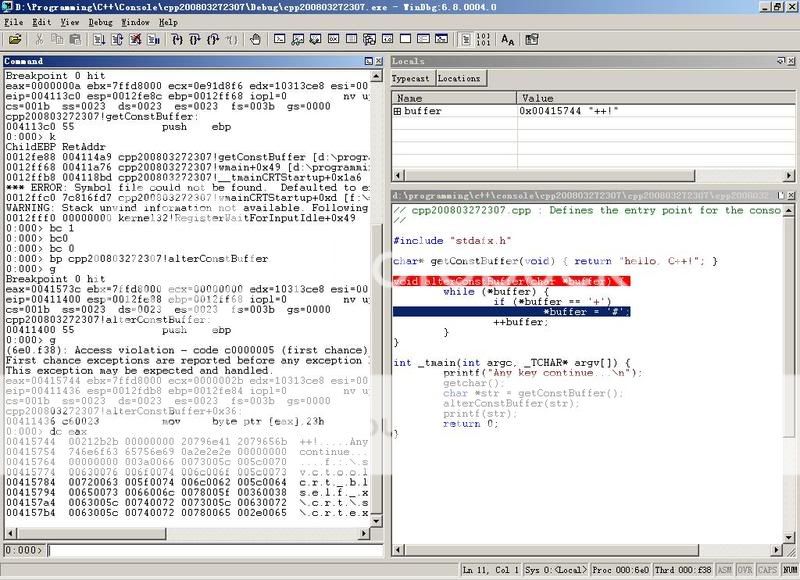Screen dimensions: 800x580
Task: Open the Scratch Pad toolbar icon
Action: [x=406, y=39]
